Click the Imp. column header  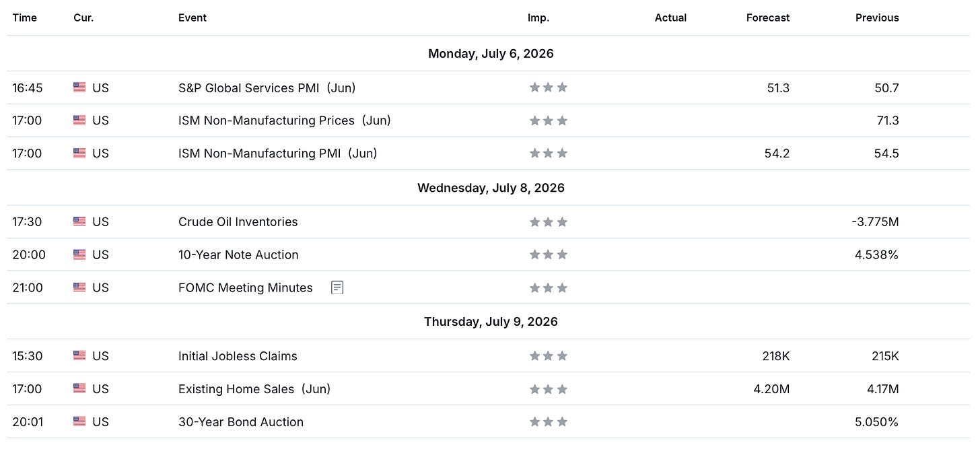(x=538, y=18)
